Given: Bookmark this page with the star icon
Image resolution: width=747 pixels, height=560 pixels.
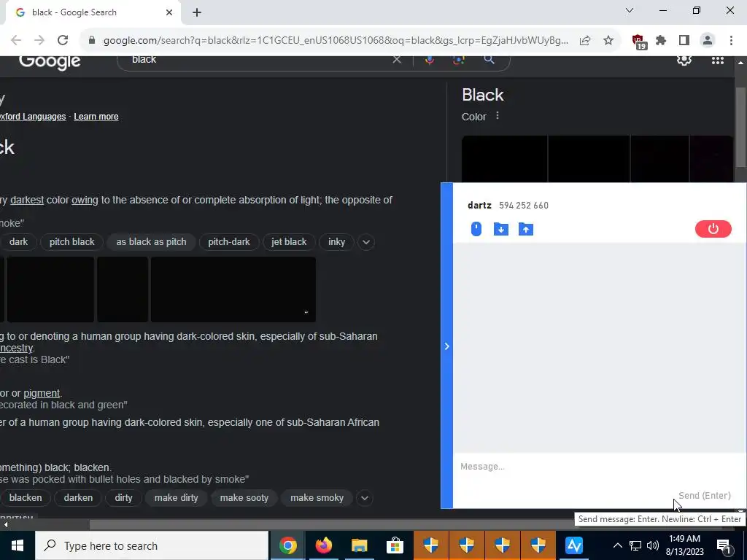Looking at the screenshot, I should 608,41.
